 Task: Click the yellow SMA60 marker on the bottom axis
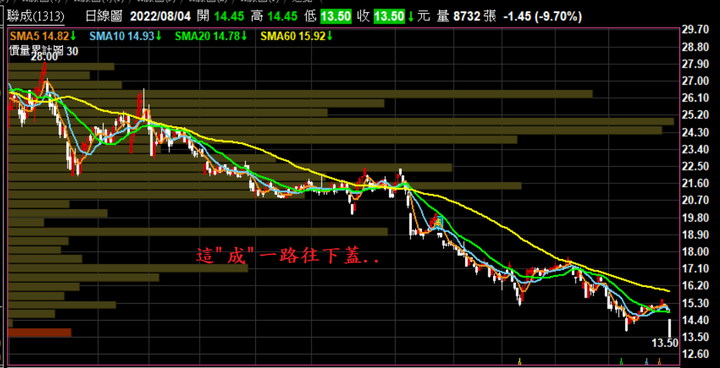(x=519, y=361)
